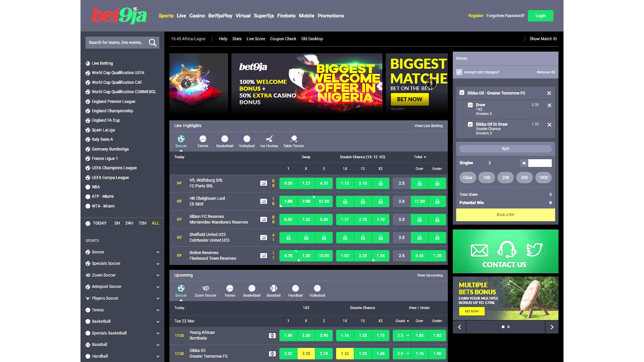644x362 pixels.
Task: Remove Dibba Oil - Greater Tomorrow FC event
Action: coord(549,93)
